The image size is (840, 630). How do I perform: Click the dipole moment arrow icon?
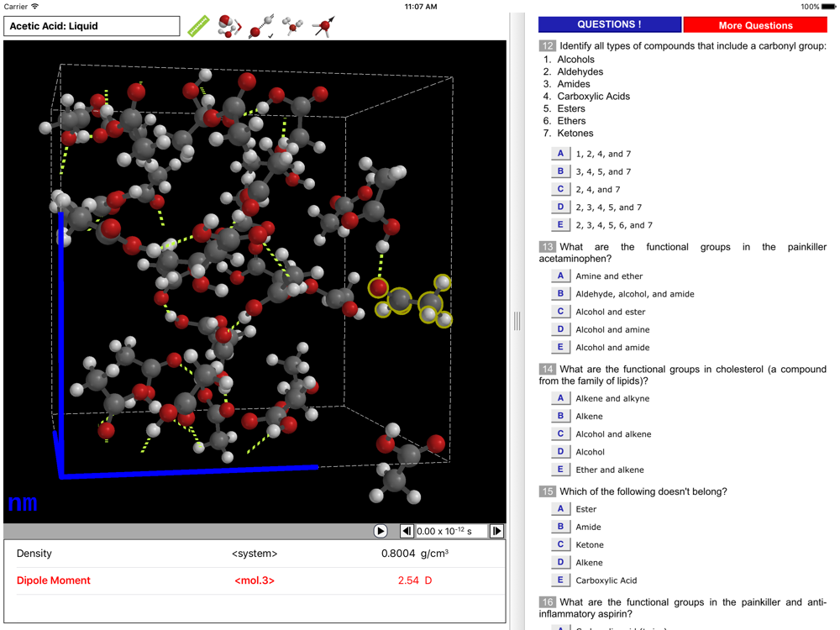click(x=323, y=26)
